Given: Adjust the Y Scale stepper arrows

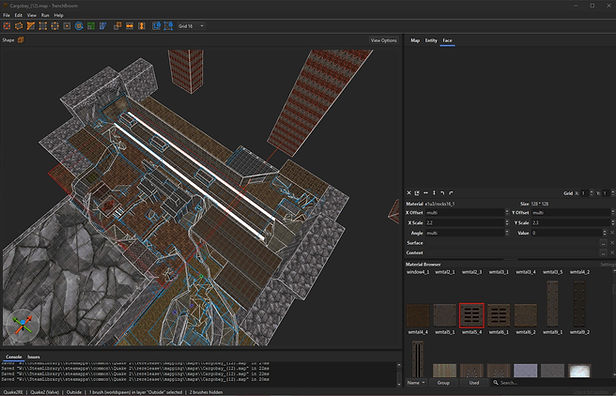Looking at the screenshot, I should [613, 223].
